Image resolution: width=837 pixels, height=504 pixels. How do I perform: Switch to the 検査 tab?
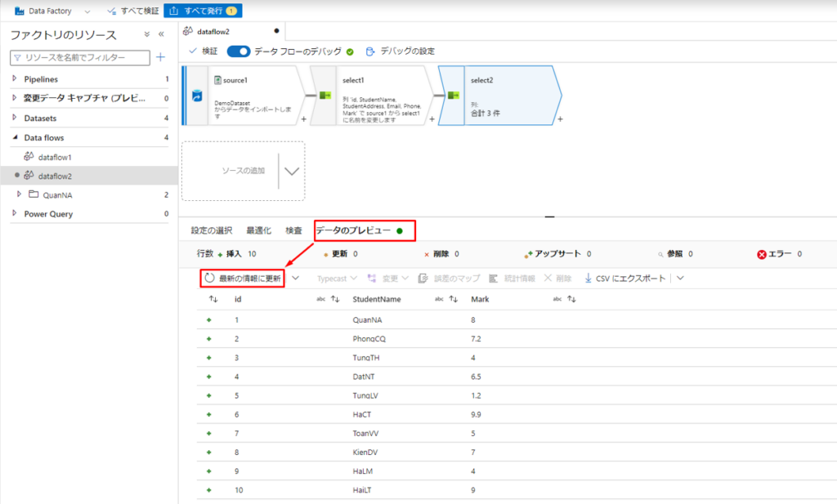[293, 230]
